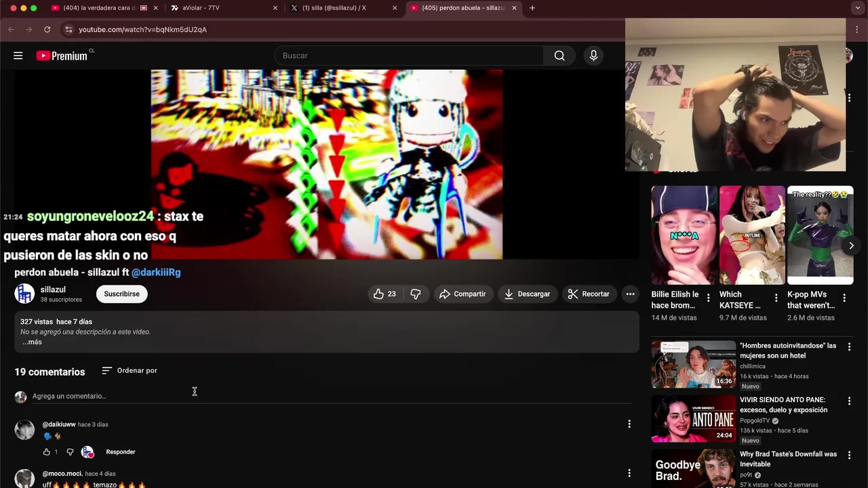Focus the Agrega un comentario field
The height and width of the screenshot is (488, 868).
[x=331, y=396]
